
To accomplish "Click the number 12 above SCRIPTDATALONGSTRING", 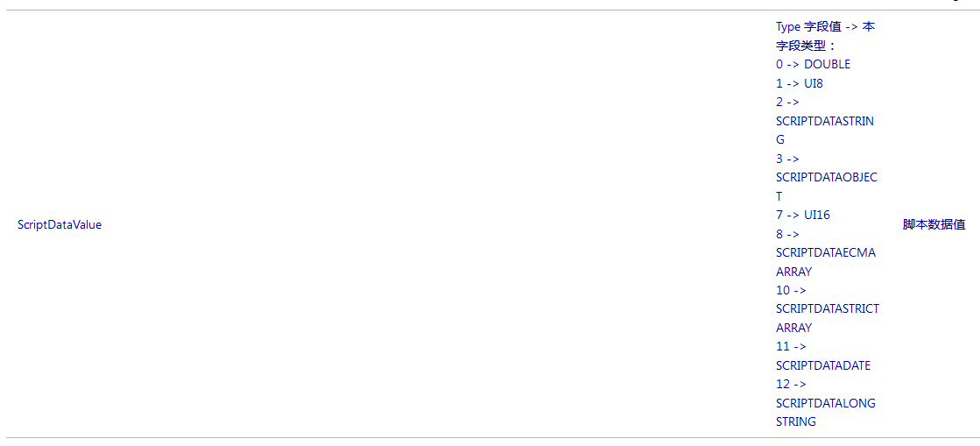I will point(783,384).
